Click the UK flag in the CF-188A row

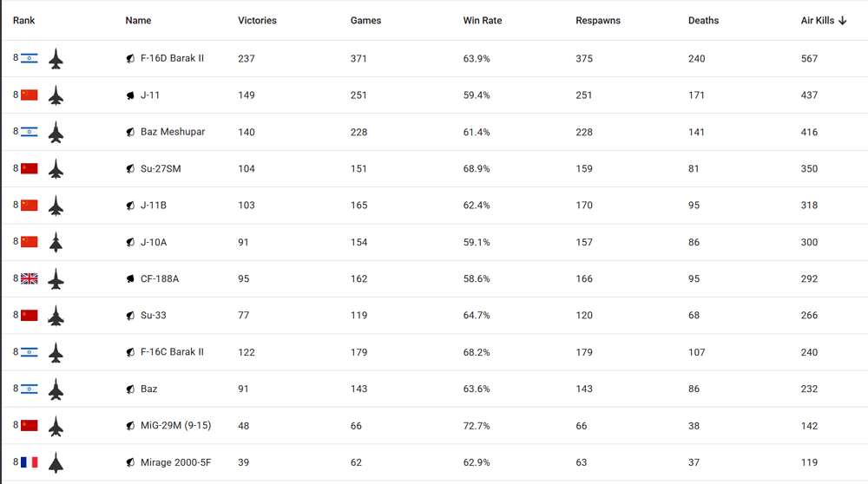[30, 278]
